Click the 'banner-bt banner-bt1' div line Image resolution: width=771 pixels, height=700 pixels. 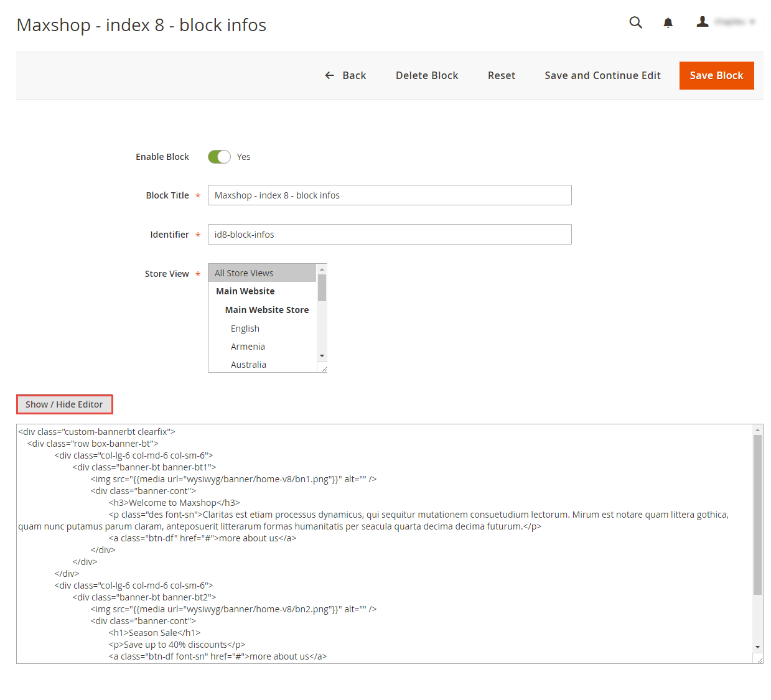pos(144,467)
